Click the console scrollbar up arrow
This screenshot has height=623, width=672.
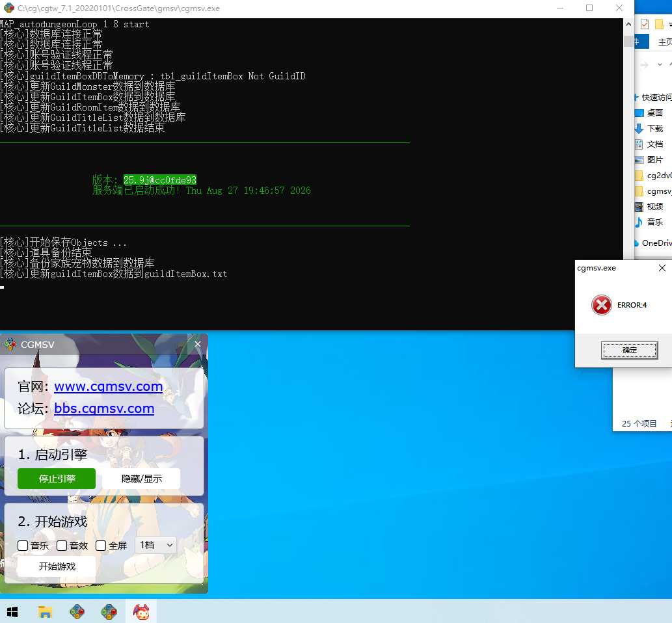pos(628,25)
